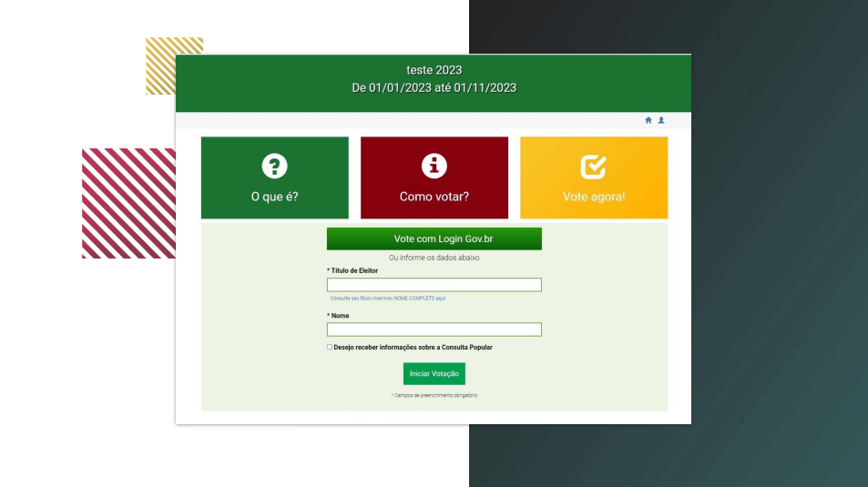Click the "Ou informe os dados abaixo" text
The height and width of the screenshot is (487, 868).
coord(434,258)
